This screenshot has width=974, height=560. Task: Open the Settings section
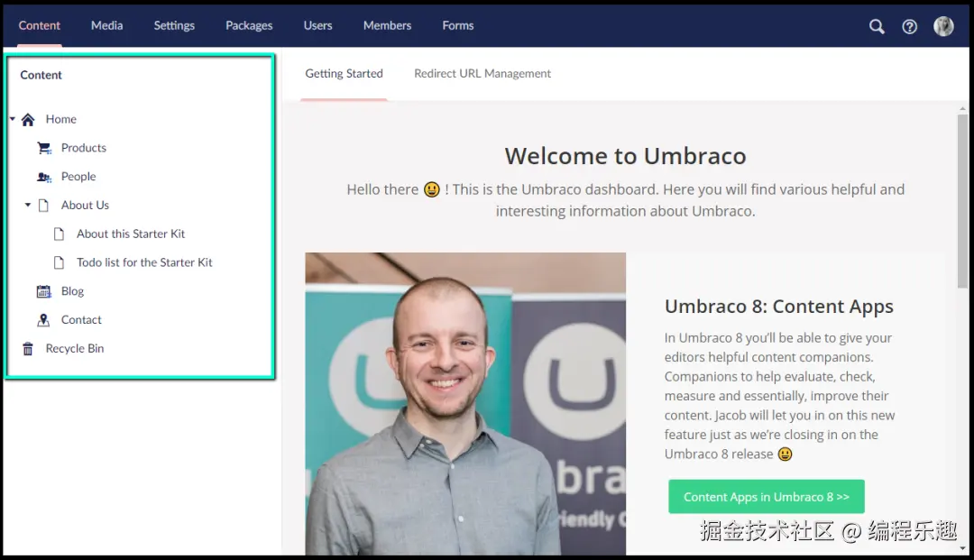click(x=174, y=25)
